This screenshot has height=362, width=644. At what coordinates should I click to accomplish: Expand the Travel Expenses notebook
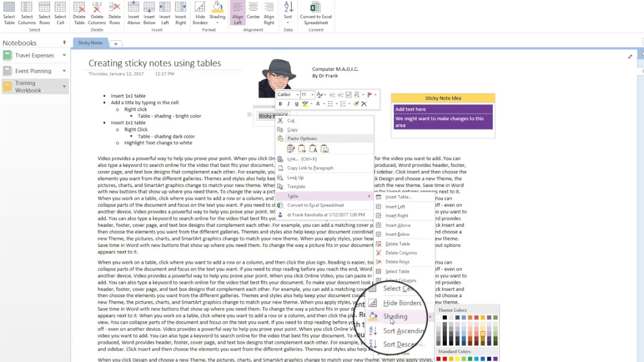pos(64,55)
